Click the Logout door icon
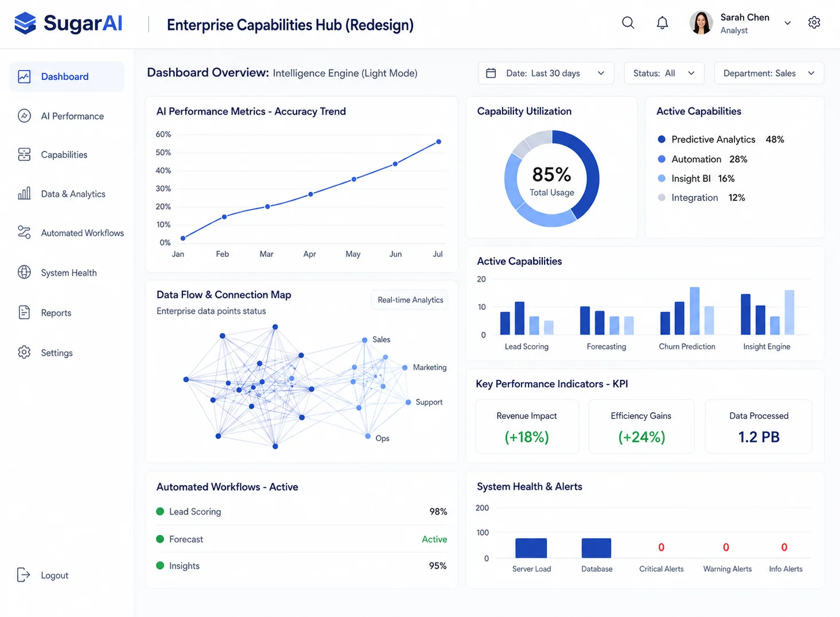This screenshot has height=617, width=840. (24, 575)
